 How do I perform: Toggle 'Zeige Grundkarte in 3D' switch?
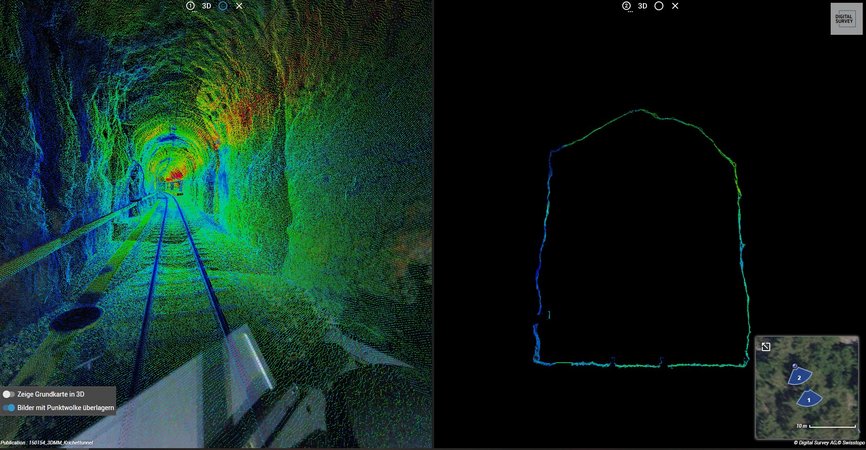pyautogui.click(x=8, y=394)
